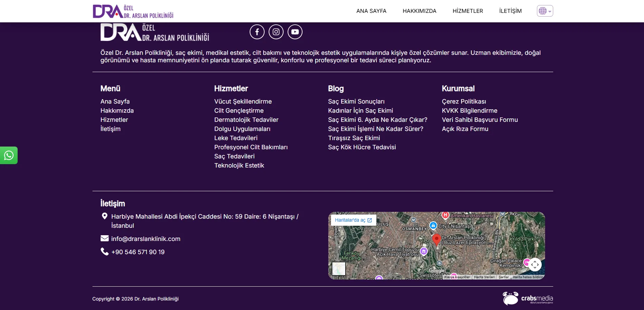Click the map camera rotation control icon
The width and height of the screenshot is (644, 310).
[535, 265]
